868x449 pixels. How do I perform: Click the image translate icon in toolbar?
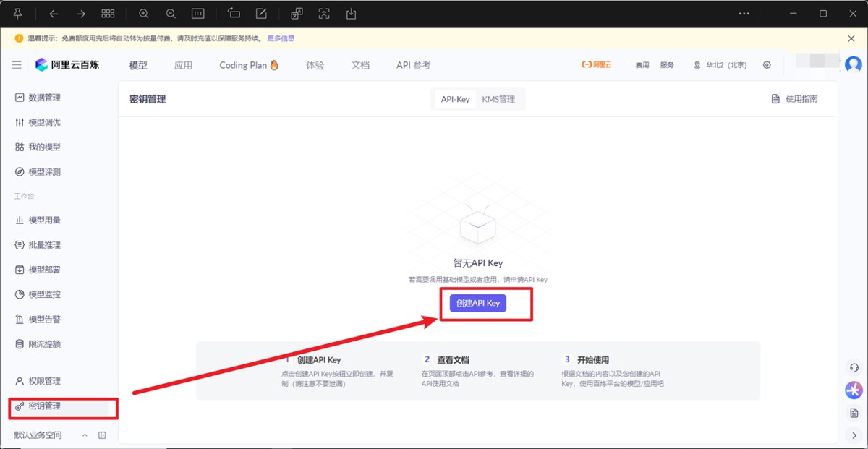coord(297,13)
